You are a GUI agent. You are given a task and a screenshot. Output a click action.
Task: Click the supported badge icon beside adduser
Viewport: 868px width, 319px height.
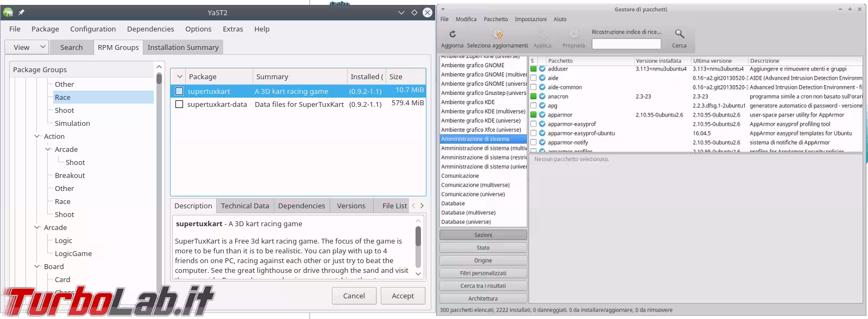tap(542, 69)
